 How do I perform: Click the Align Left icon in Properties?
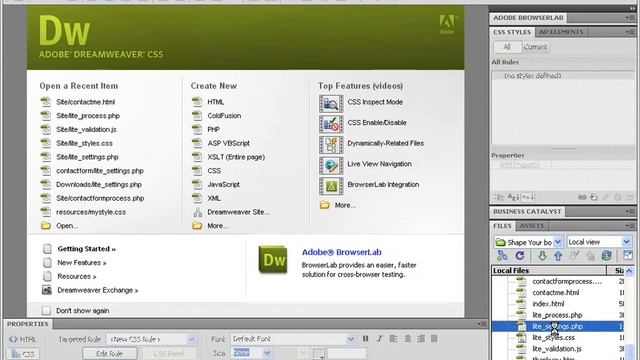coord(393,338)
